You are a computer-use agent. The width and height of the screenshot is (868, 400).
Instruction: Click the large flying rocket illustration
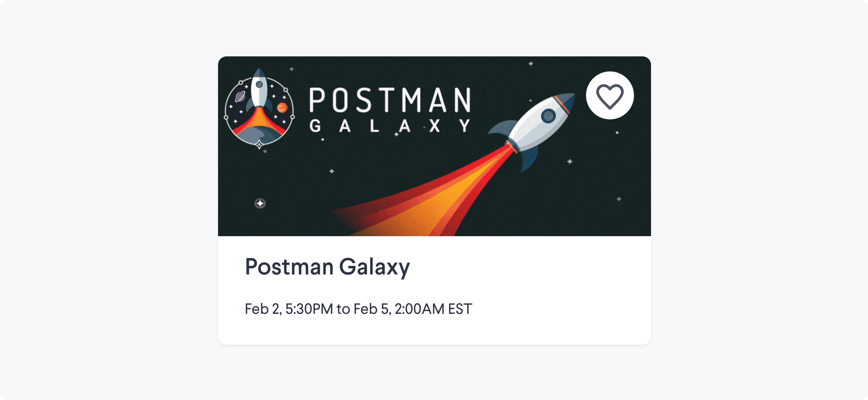(x=532, y=132)
